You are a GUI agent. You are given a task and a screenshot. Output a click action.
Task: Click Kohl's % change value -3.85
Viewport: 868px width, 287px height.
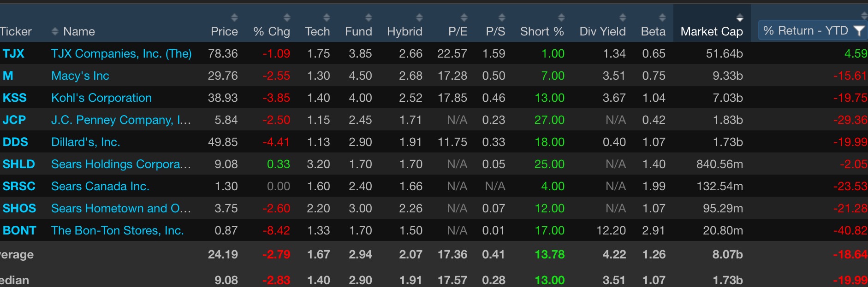(x=276, y=98)
